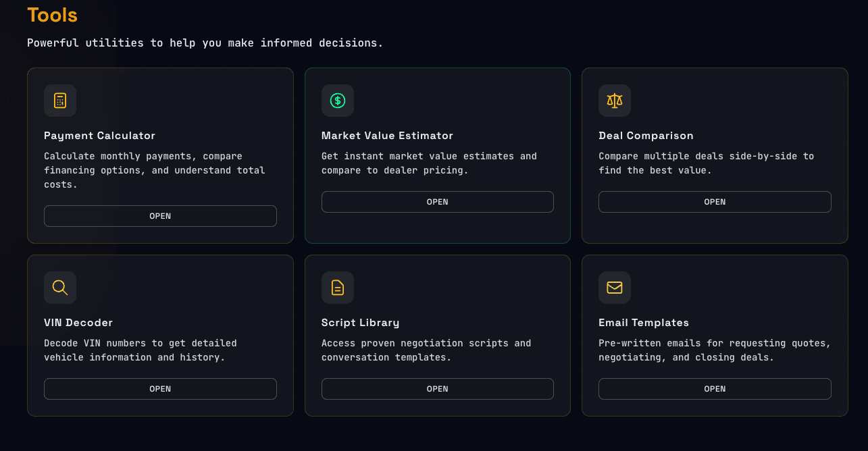This screenshot has width=868, height=451.
Task: Open the Market Value Estimator tool
Action: point(437,201)
